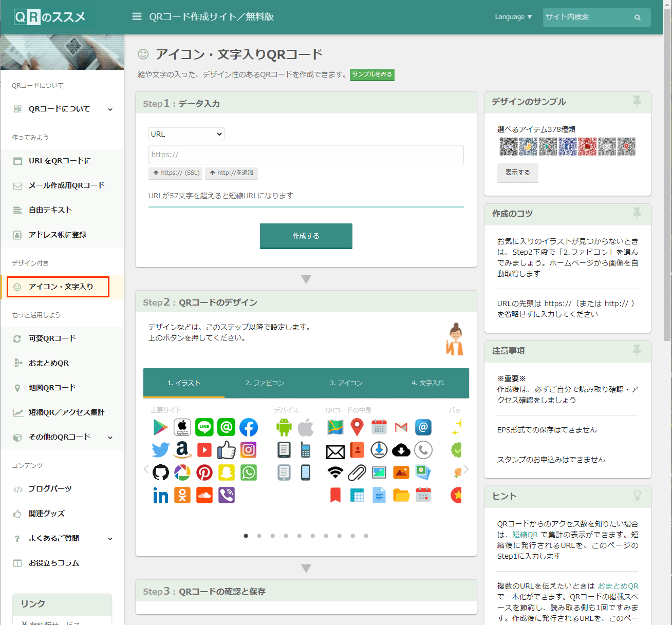The height and width of the screenshot is (625, 672).
Task: Pin the デザインのサンプル panel
Action: coord(637,101)
